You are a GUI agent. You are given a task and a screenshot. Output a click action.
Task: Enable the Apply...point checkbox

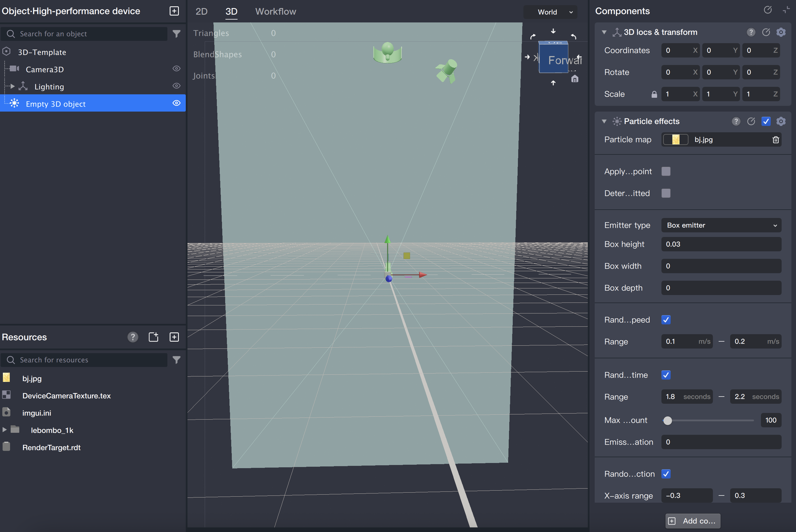point(666,171)
